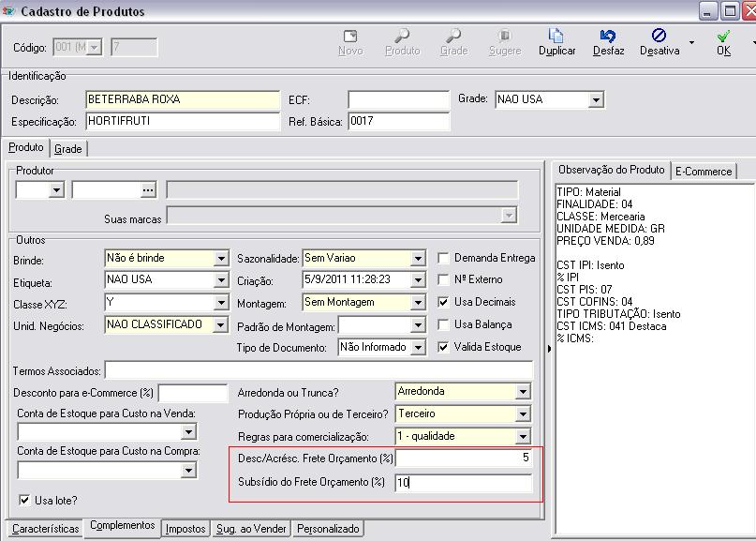The image size is (756, 541).
Task: Confirm with the green OK checkmark
Action: click(x=723, y=38)
